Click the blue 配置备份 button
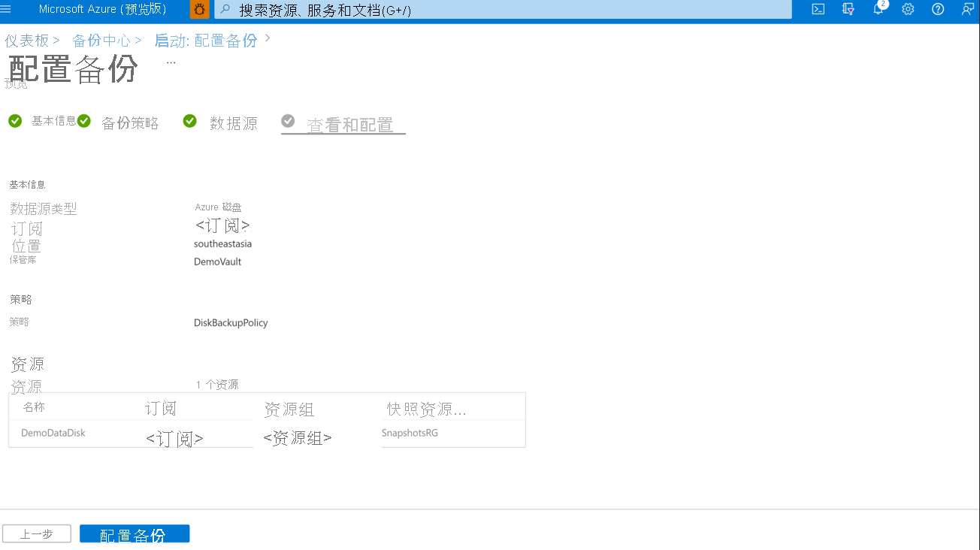 pyautogui.click(x=135, y=534)
